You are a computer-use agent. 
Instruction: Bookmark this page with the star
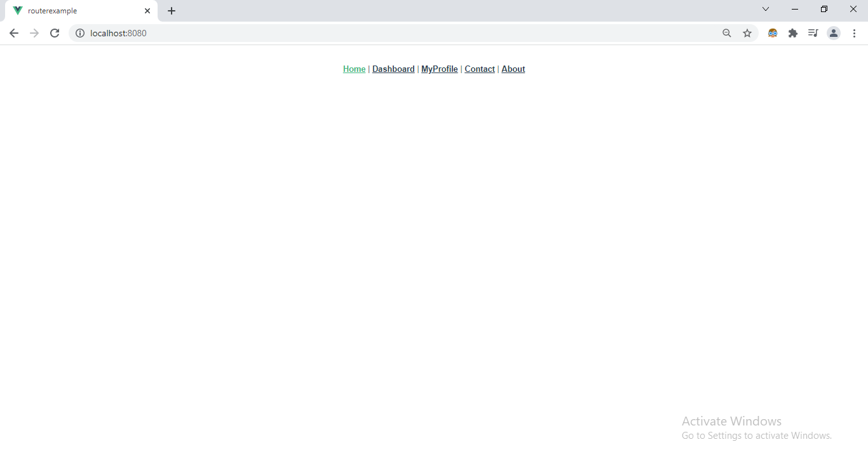pyautogui.click(x=747, y=33)
